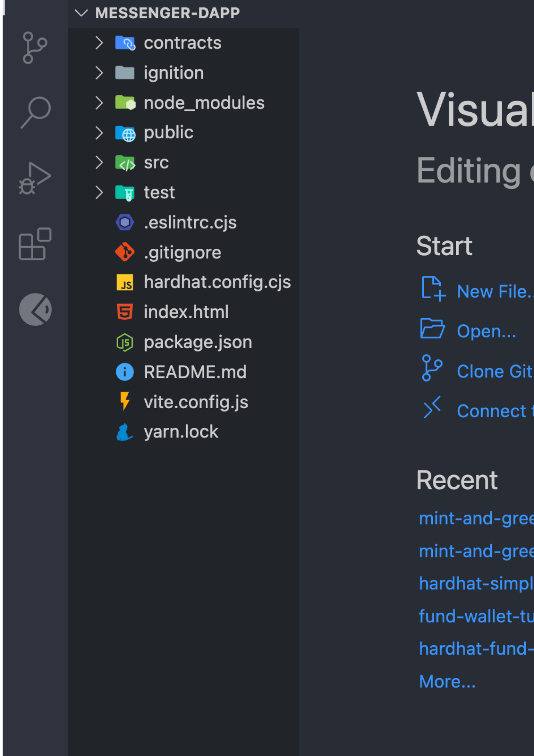Click the Clone Git branch icon
Viewport: 534px width, 756px height.
pos(432,368)
